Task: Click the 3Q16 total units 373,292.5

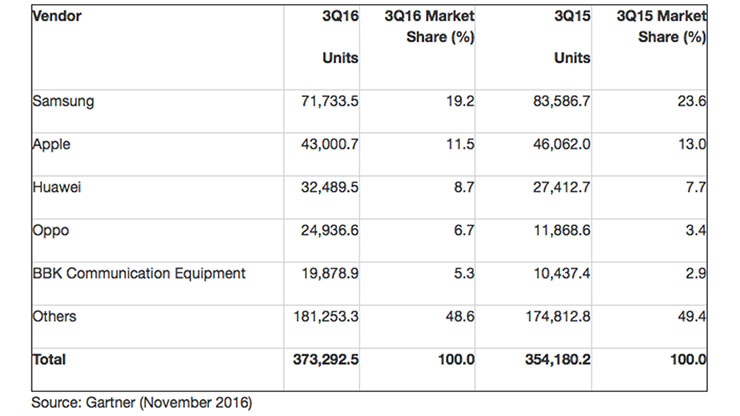Action: pos(322,358)
